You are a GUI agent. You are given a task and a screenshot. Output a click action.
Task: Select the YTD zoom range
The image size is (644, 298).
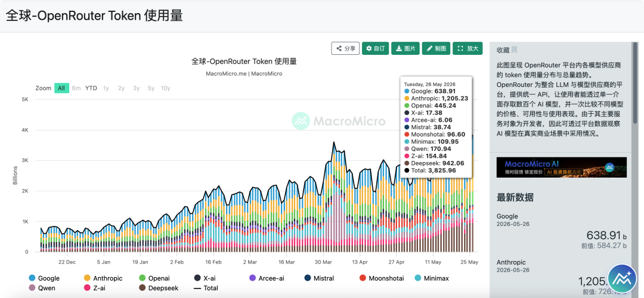(x=91, y=88)
